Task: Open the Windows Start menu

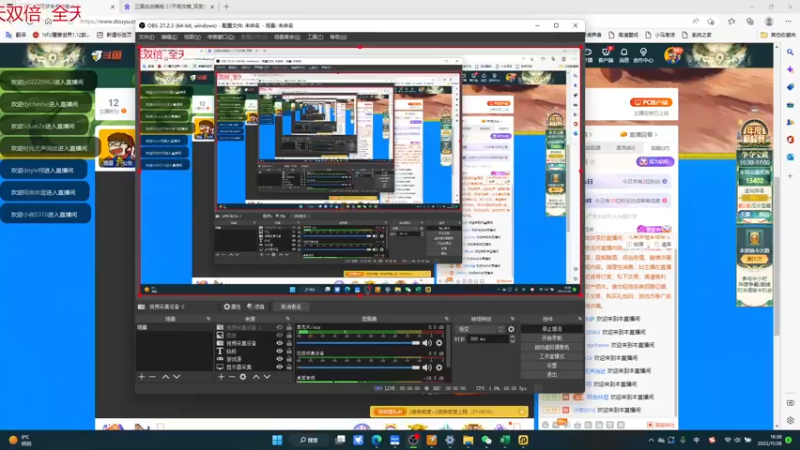Action: (277, 440)
